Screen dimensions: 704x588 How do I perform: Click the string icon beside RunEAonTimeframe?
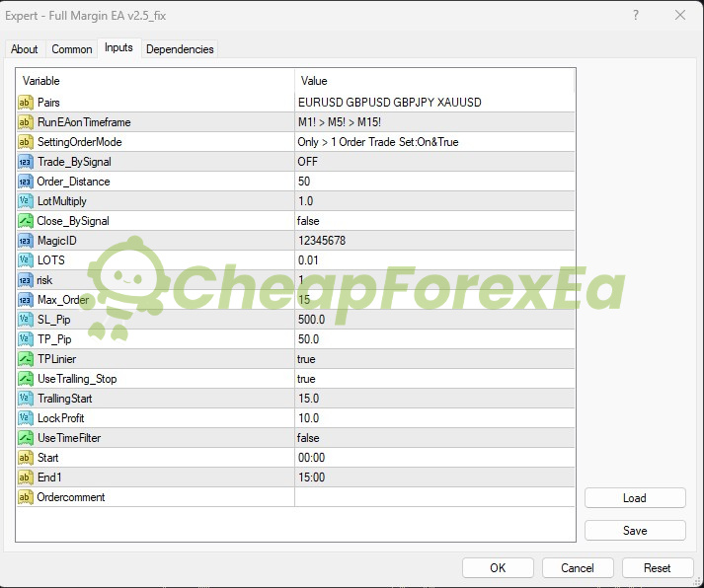[26, 122]
